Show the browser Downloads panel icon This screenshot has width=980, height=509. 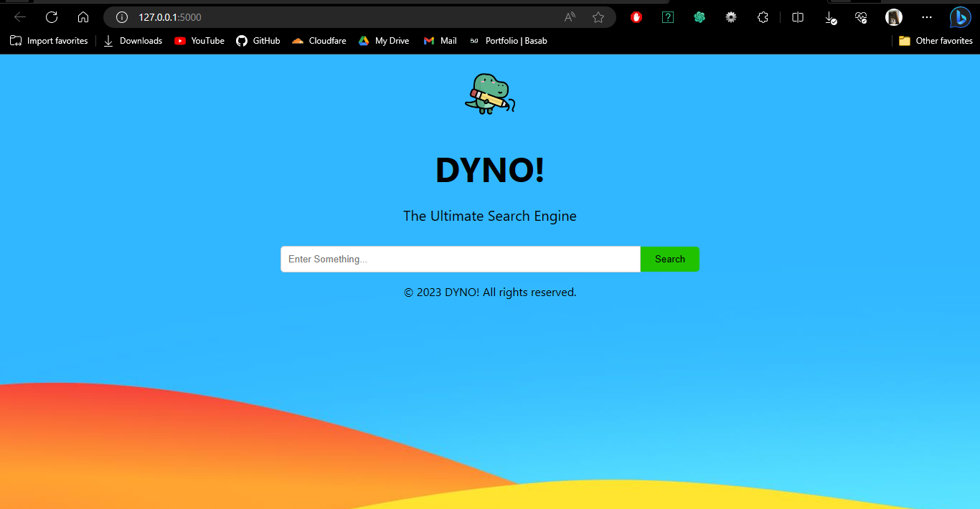830,17
